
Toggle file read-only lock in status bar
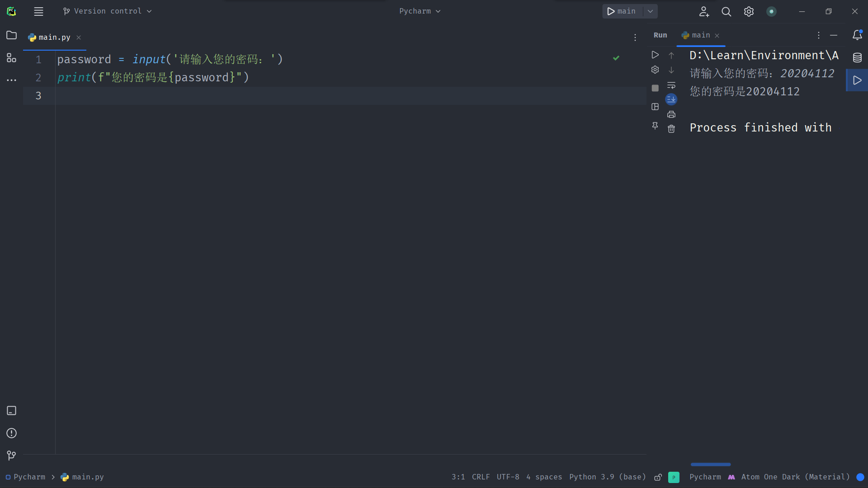658,477
